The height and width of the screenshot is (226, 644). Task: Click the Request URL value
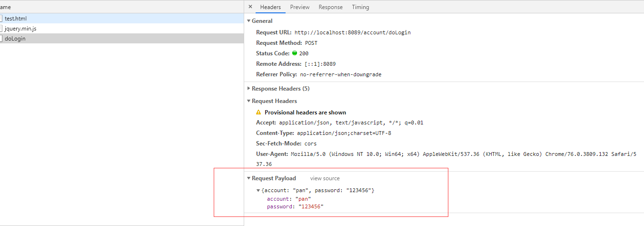352,33
